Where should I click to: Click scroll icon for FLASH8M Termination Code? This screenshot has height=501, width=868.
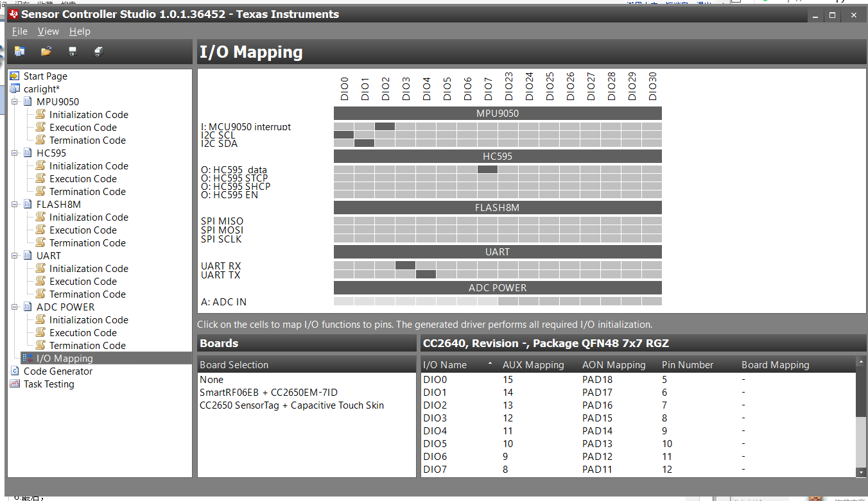click(40, 242)
